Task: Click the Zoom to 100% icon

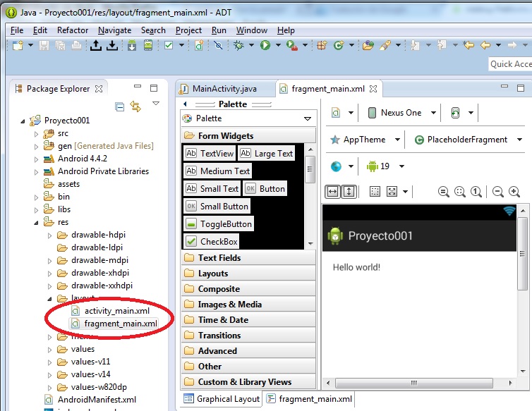Action: [476, 192]
